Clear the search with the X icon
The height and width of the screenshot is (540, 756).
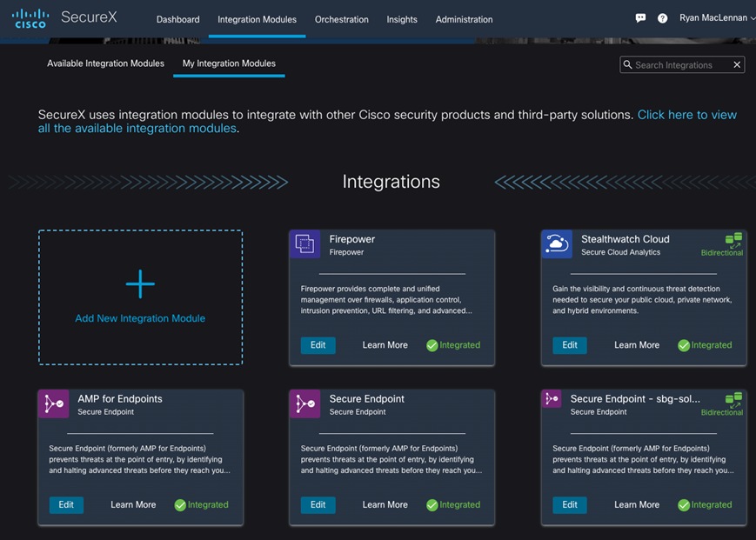coord(737,64)
